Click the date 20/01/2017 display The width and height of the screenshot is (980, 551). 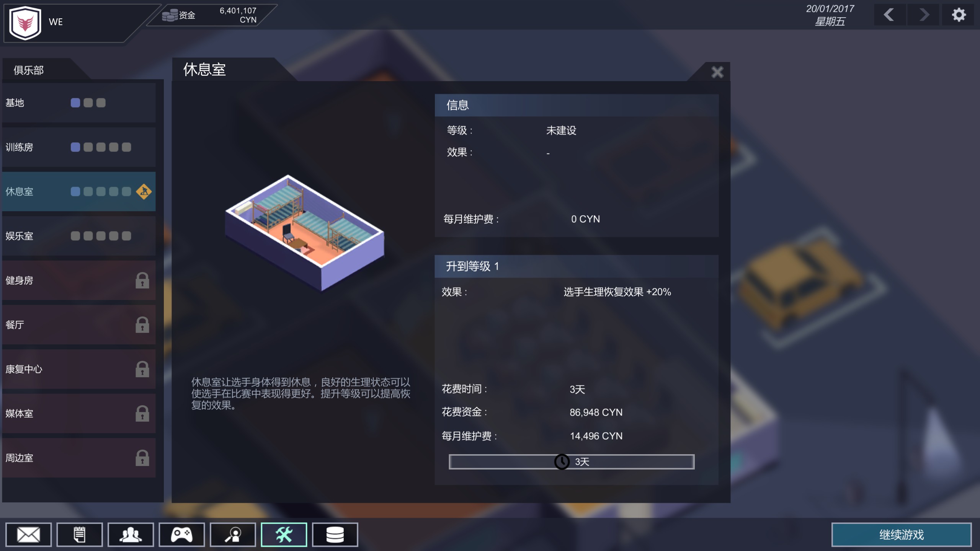coord(830,9)
